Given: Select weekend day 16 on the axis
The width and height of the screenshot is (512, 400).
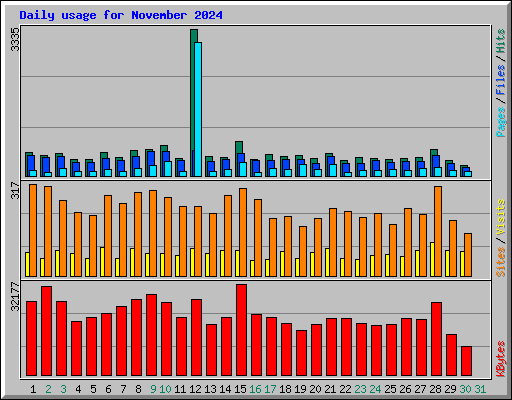Looking at the screenshot, I should (x=255, y=389).
